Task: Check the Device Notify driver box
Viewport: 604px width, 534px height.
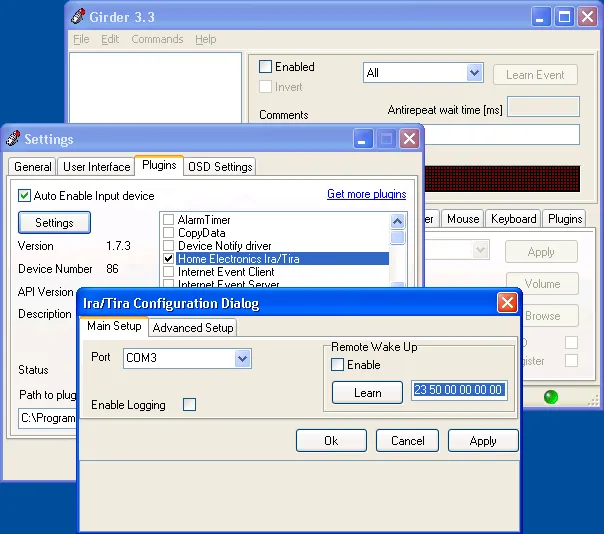Action: (x=168, y=245)
